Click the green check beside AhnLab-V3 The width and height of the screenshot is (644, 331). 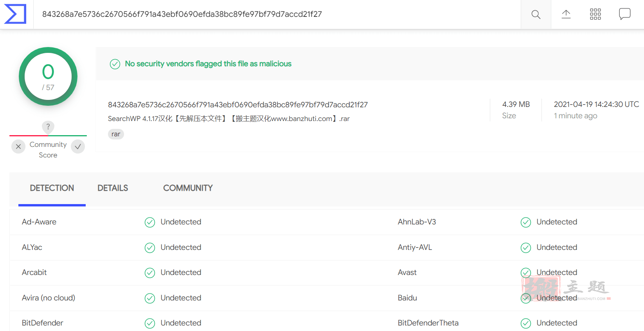pos(526,222)
